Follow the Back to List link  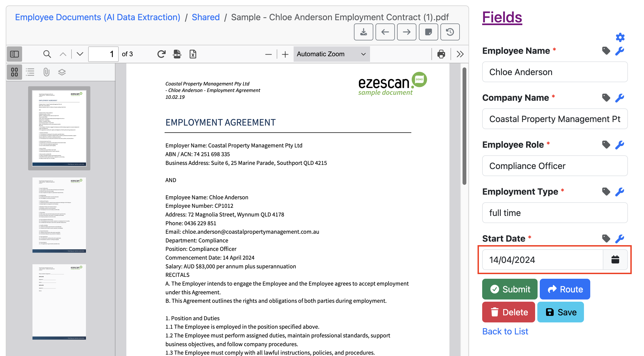tap(505, 331)
